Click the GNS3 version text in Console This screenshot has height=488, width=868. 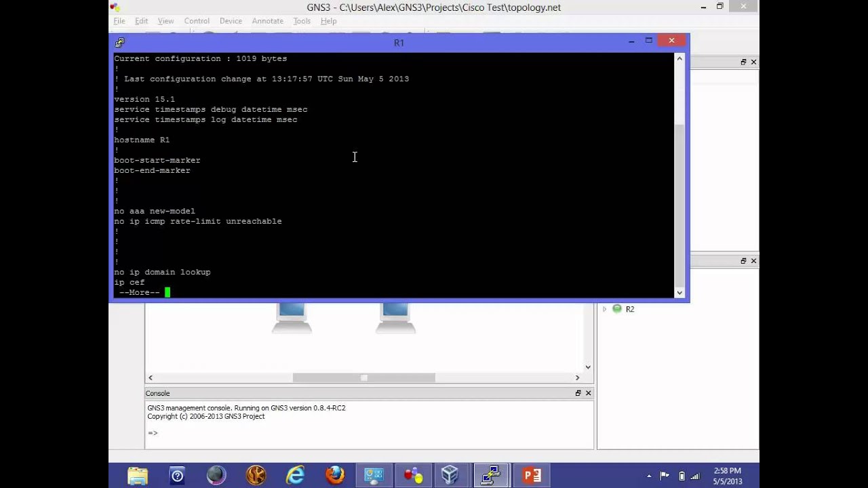tap(246, 408)
